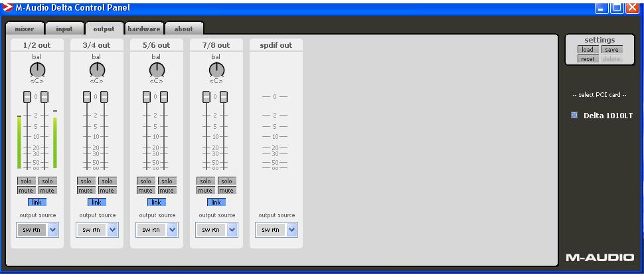The width and height of the screenshot is (644, 277).
Task: Click the '5/6 out' channel heading
Action: tap(157, 45)
